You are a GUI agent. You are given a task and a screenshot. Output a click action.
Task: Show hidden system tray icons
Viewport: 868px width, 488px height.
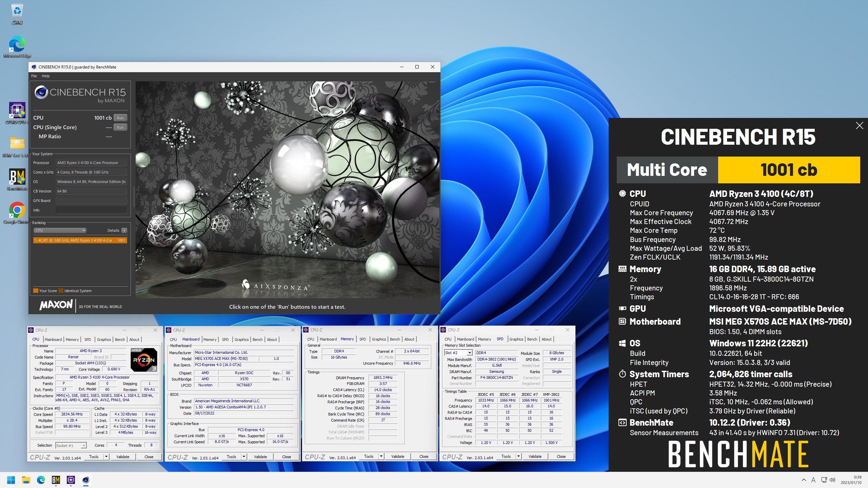804,480
